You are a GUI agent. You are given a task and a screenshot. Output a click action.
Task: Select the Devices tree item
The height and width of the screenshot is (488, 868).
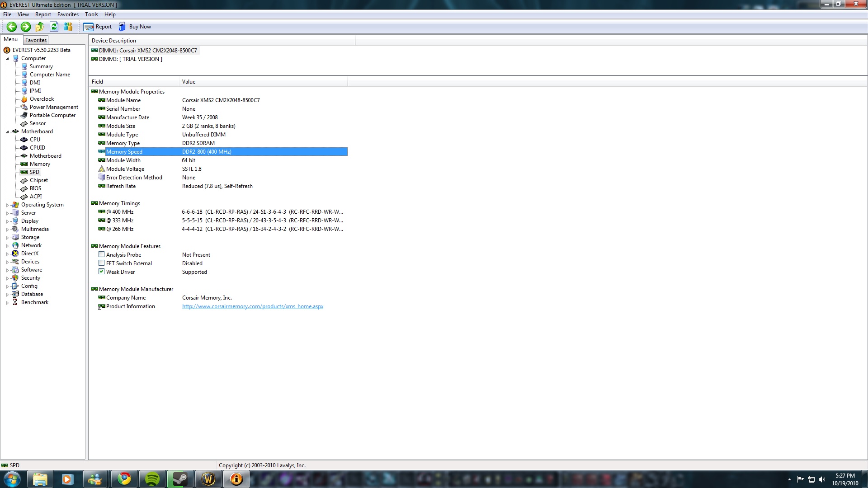click(30, 262)
